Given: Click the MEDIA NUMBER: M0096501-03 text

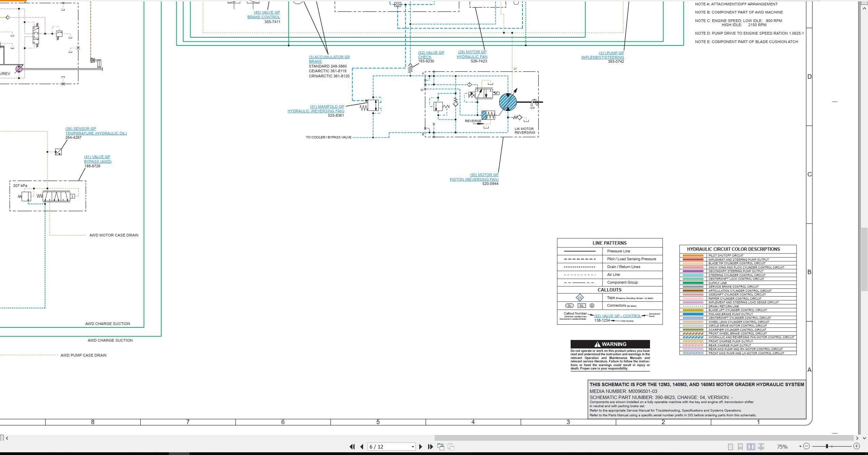Looking at the screenshot, I should click(623, 391).
